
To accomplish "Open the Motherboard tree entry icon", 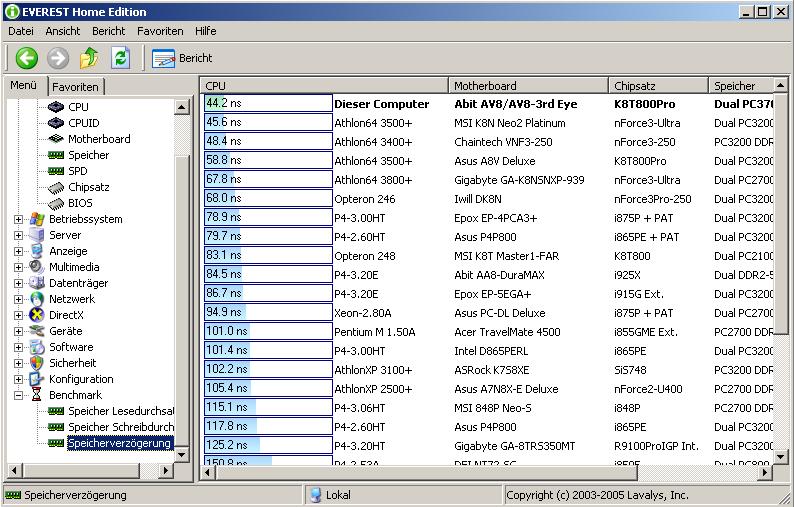I will (56, 139).
